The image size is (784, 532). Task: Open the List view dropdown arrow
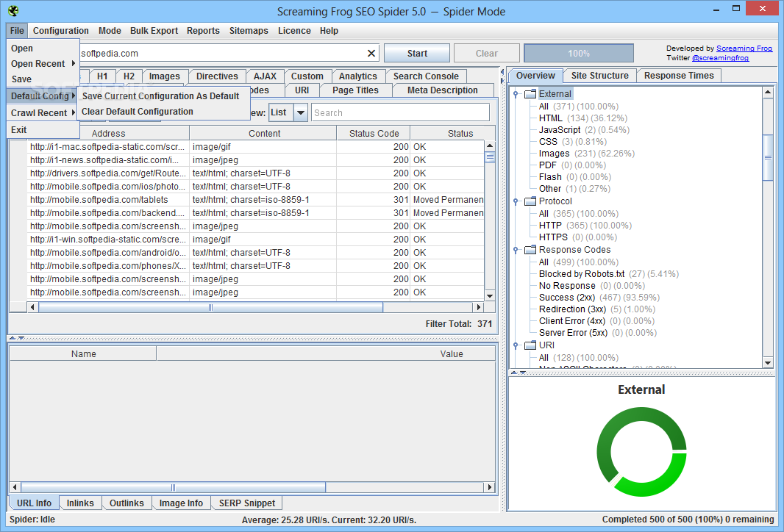click(x=301, y=113)
